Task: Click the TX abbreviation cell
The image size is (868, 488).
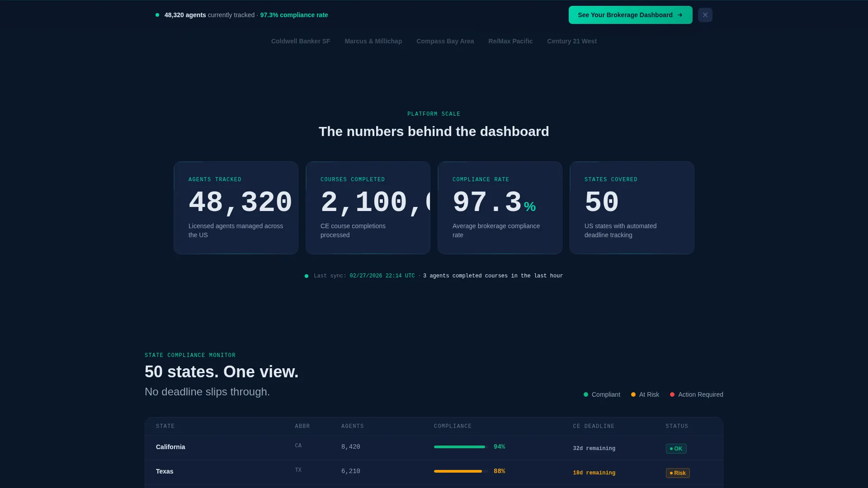Action: point(298,470)
